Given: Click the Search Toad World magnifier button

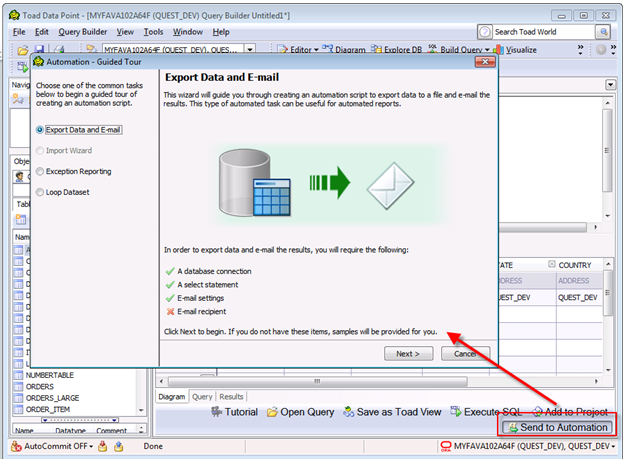Looking at the screenshot, I should tap(603, 32).
